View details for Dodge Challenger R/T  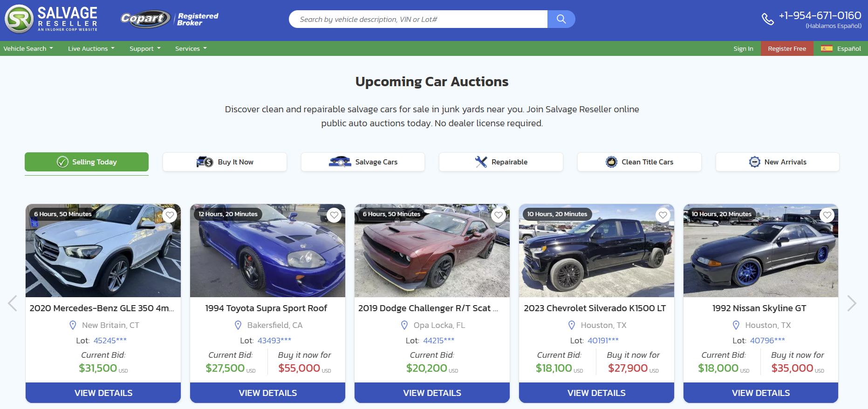click(x=432, y=393)
